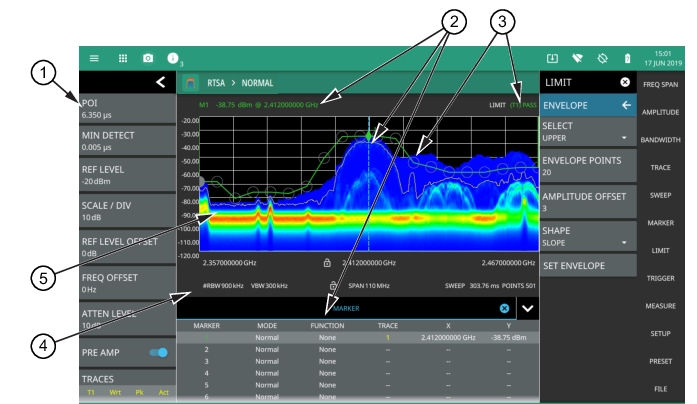Edit REF LEVEL -20 dBm setting
The image size is (697, 404).
[128, 175]
